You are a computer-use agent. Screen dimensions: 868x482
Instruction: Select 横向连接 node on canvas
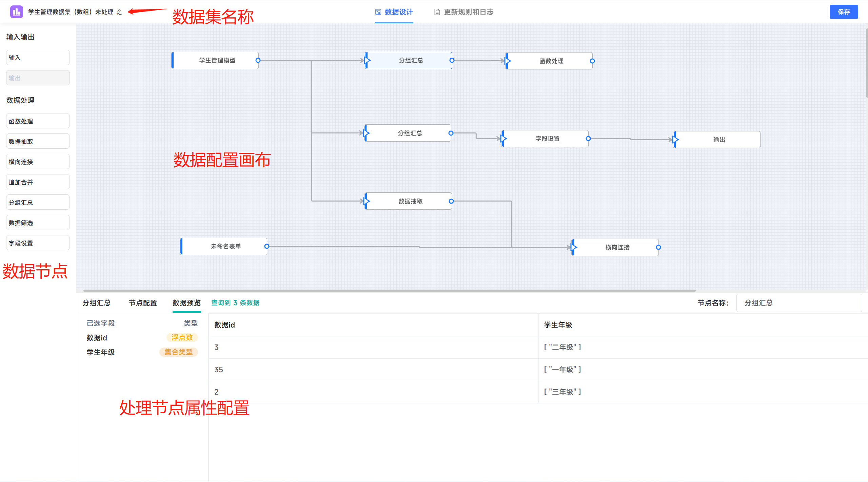pos(615,247)
